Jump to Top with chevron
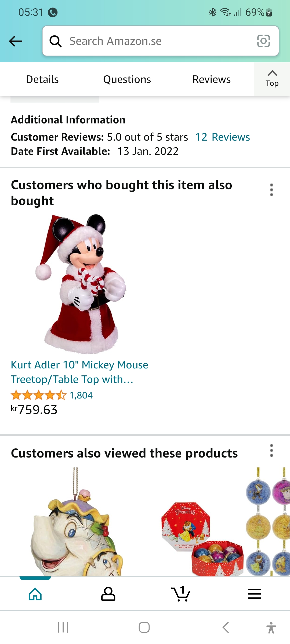 pyautogui.click(x=272, y=79)
